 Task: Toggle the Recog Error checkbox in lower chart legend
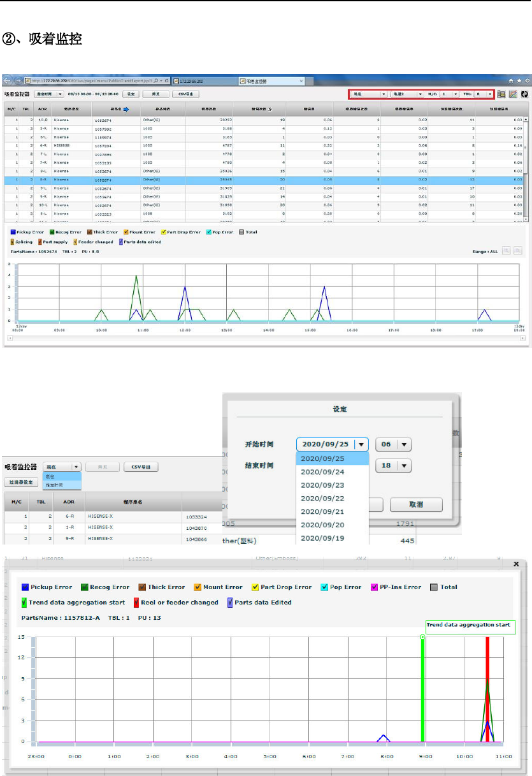pyautogui.click(x=84, y=587)
